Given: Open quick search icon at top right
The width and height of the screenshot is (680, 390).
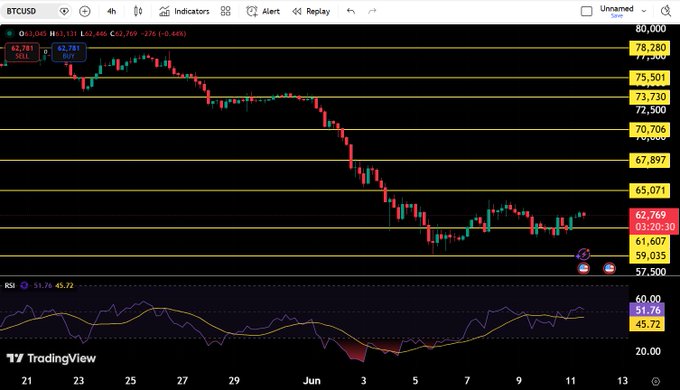Looking at the screenshot, I should point(666,11).
